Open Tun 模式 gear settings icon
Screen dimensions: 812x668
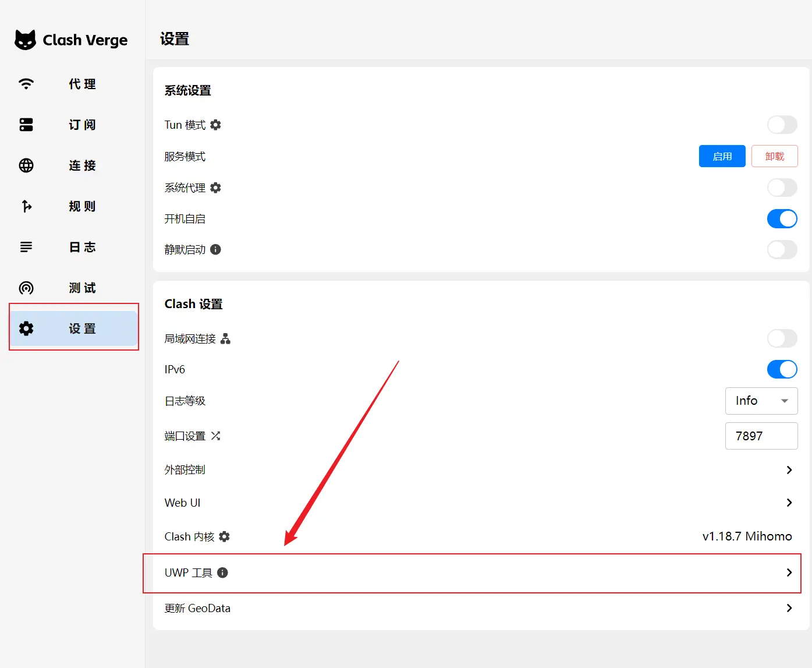215,125
